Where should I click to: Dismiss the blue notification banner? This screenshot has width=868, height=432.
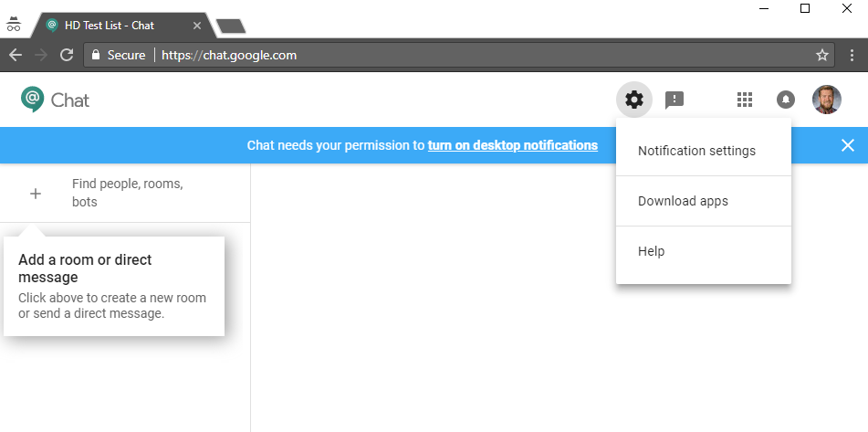pos(848,145)
